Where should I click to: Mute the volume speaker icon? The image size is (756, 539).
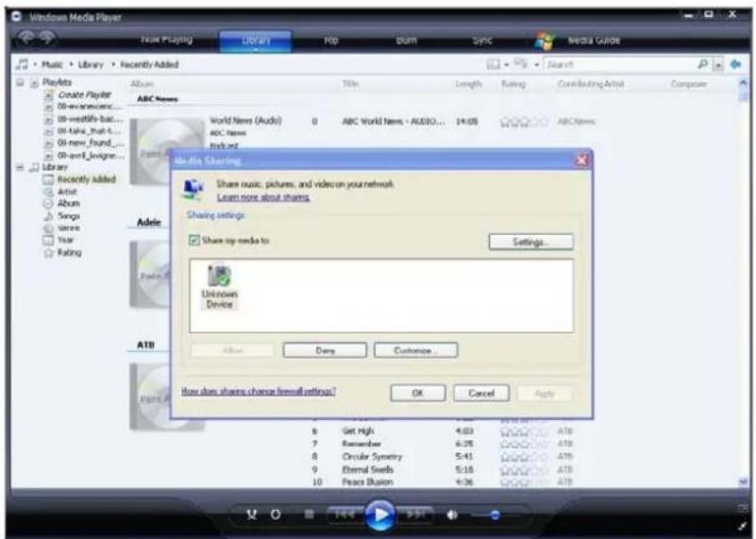(452, 514)
